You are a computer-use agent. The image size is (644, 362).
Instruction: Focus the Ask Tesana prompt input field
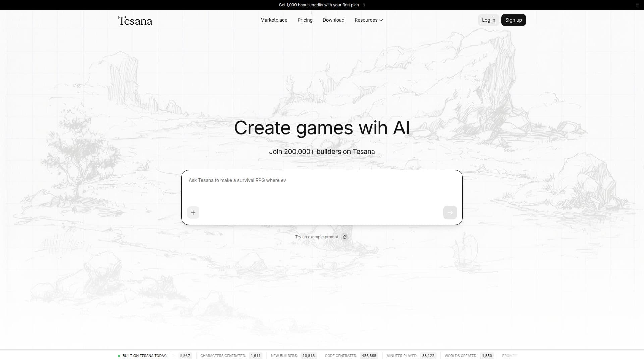322,188
